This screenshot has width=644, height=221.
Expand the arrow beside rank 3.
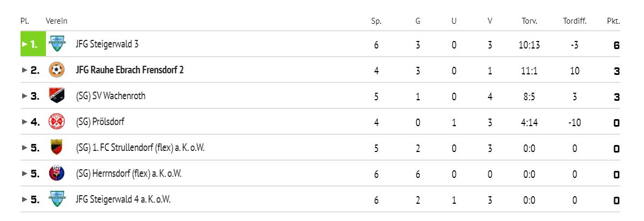(x=25, y=96)
